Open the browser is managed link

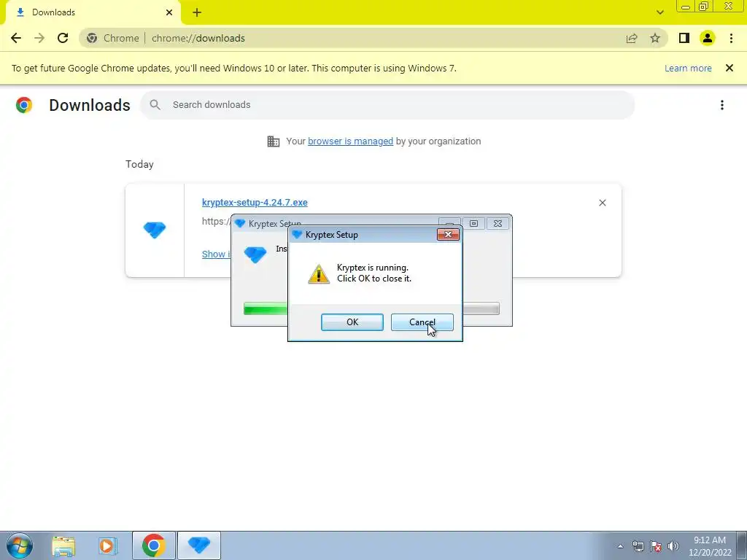350,141
